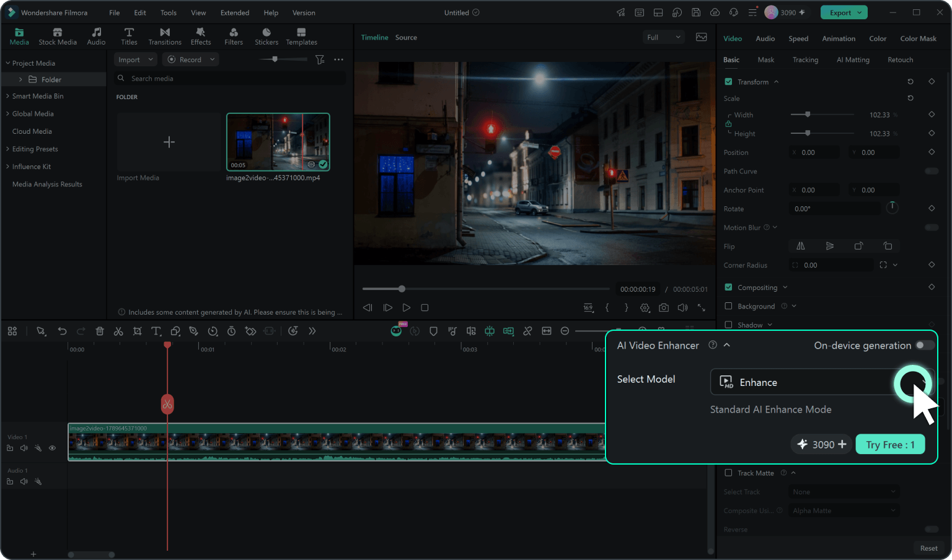Enable the Track Matte checkbox

[728, 473]
